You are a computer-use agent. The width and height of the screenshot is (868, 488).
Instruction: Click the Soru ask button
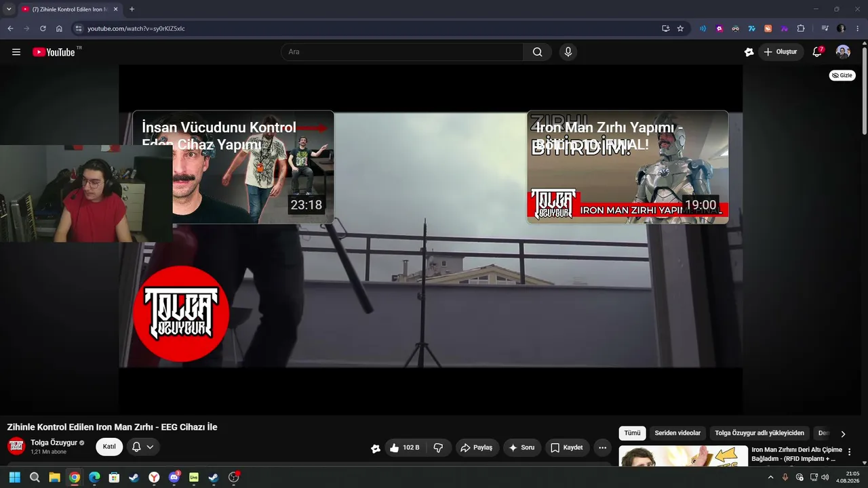(x=521, y=447)
